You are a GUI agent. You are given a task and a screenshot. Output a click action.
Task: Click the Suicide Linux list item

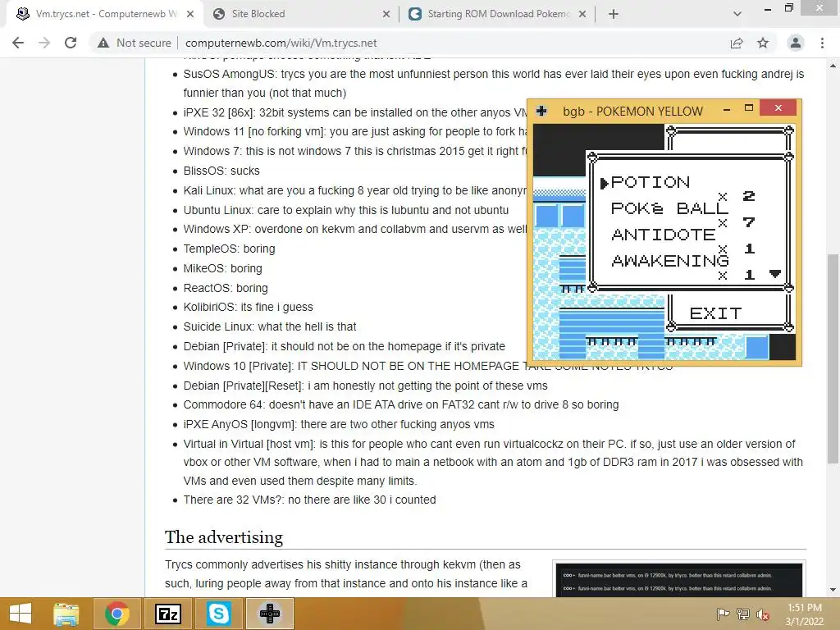click(x=269, y=326)
